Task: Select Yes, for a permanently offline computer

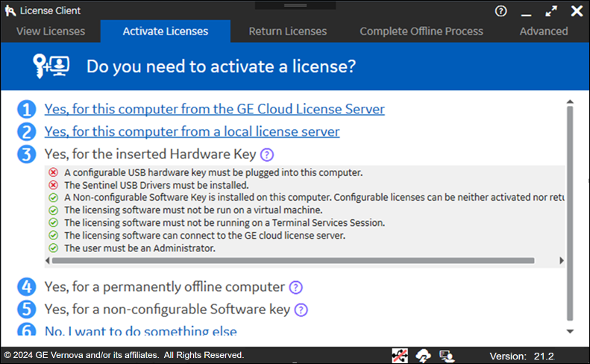Action: [x=164, y=287]
